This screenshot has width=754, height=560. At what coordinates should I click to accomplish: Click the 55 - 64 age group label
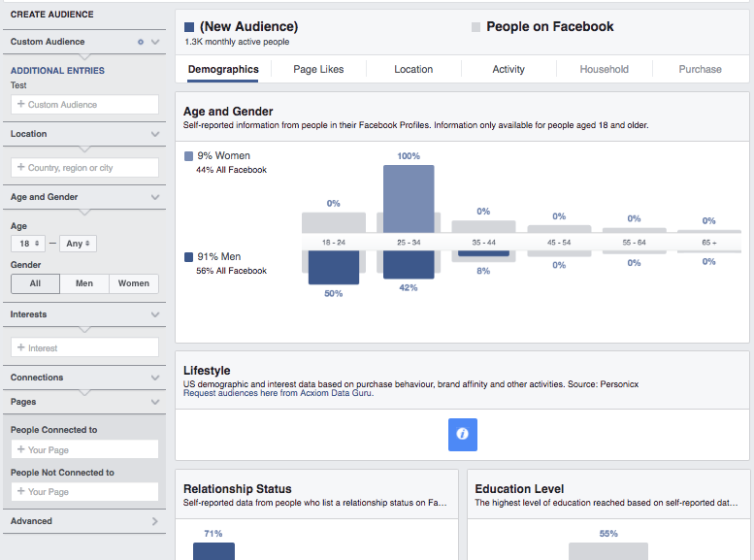point(634,243)
